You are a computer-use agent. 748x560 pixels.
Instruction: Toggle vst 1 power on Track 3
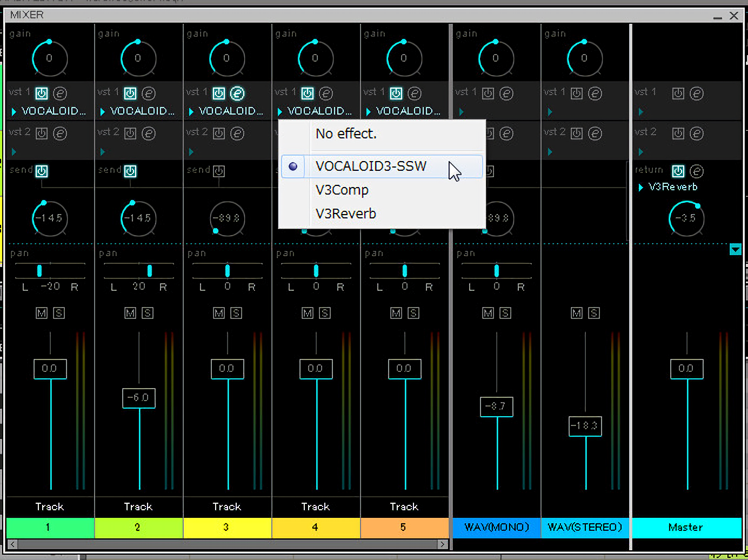tap(219, 94)
